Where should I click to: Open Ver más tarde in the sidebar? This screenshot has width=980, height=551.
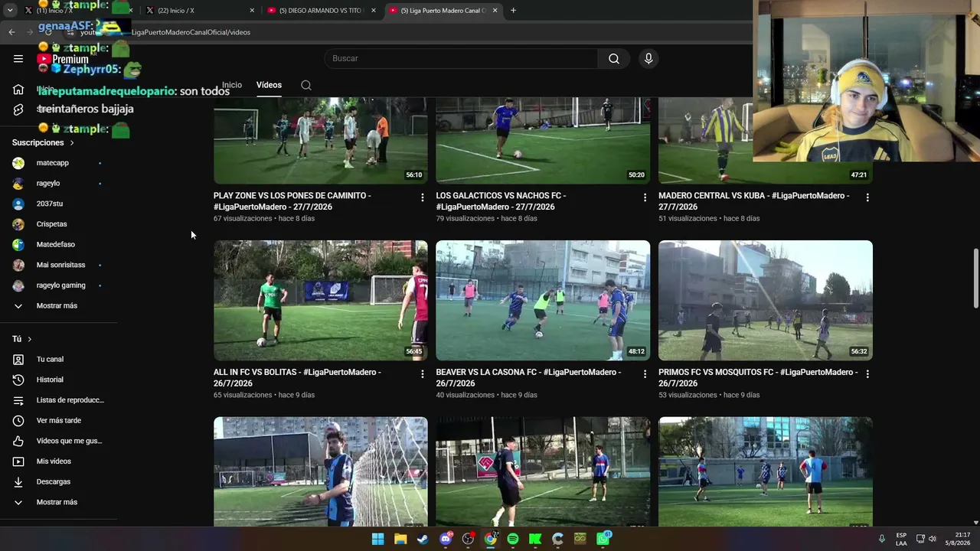pyautogui.click(x=59, y=420)
